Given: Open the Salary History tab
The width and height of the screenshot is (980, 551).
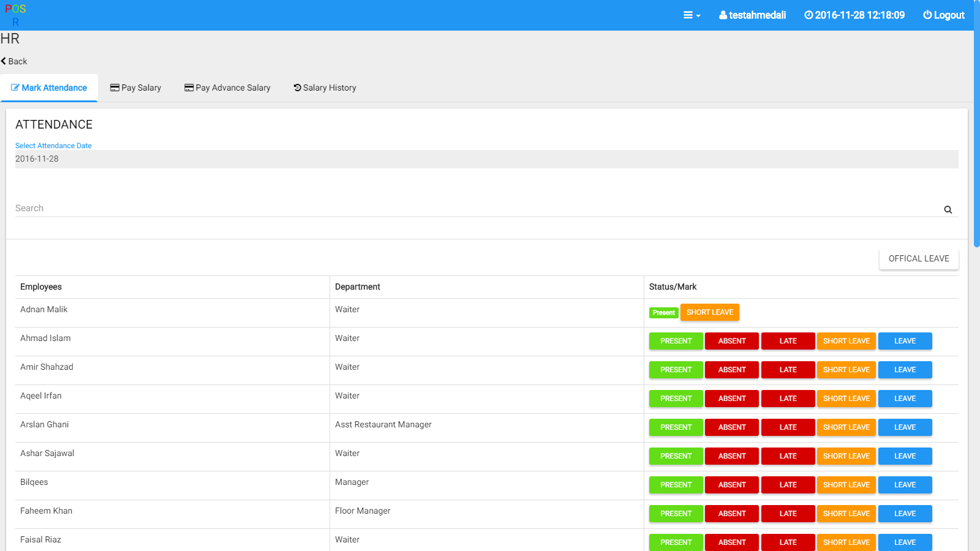Looking at the screenshot, I should [x=325, y=88].
